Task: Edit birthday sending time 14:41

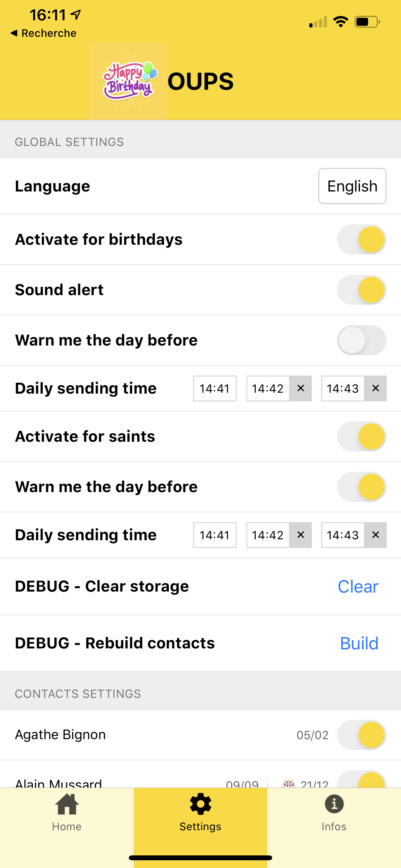Action: 215,388
